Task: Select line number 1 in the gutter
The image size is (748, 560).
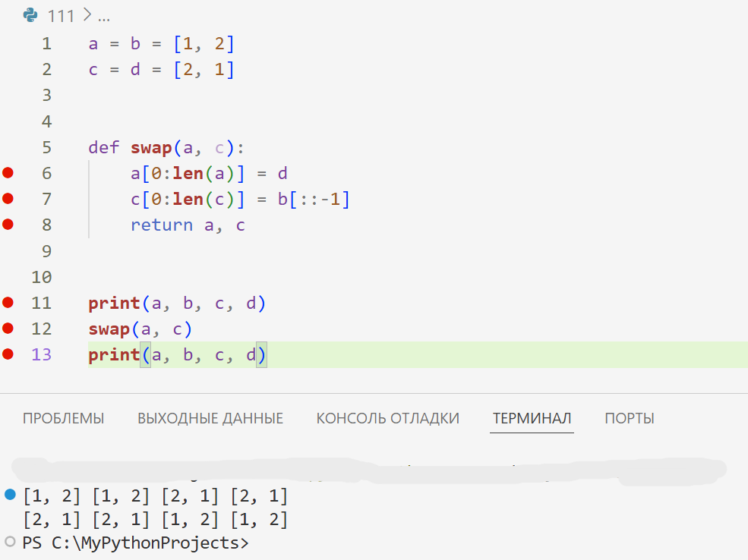Action: point(47,44)
